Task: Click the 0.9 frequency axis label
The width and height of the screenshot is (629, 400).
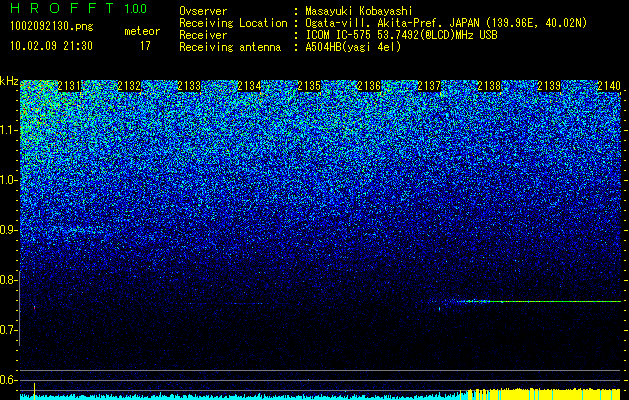Action: [9, 230]
